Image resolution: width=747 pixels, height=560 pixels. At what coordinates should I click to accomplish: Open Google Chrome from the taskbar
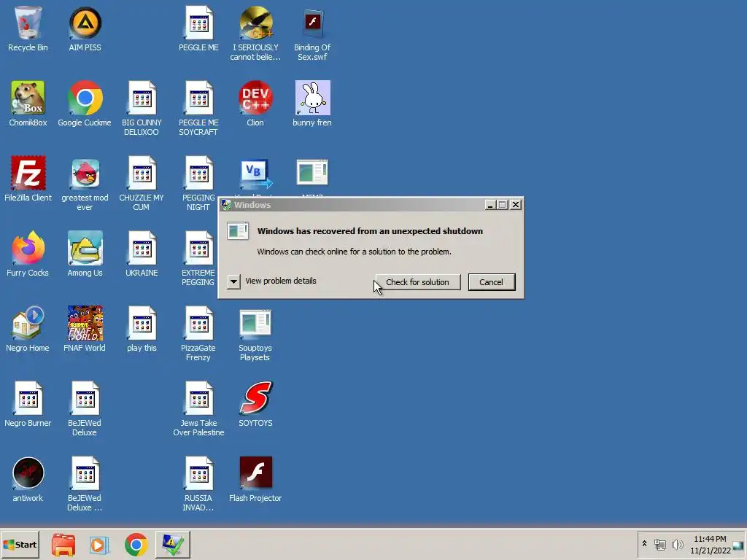tap(136, 545)
